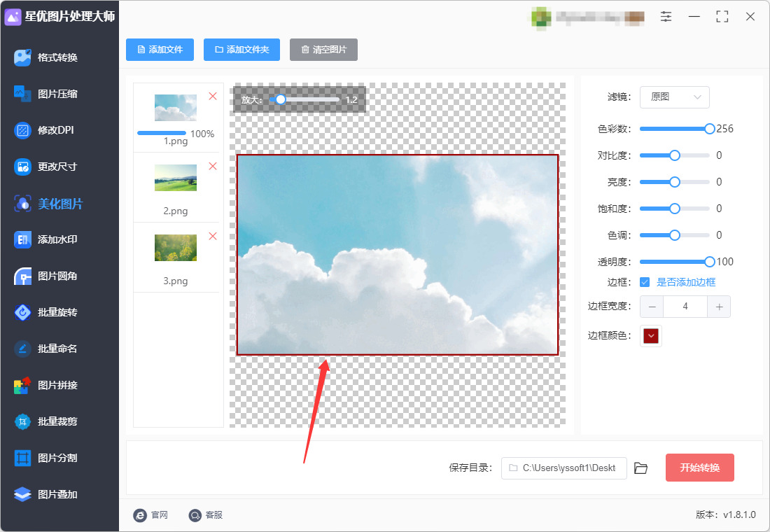Remove 2.png from the list
This screenshot has width=770, height=532.
tap(213, 167)
